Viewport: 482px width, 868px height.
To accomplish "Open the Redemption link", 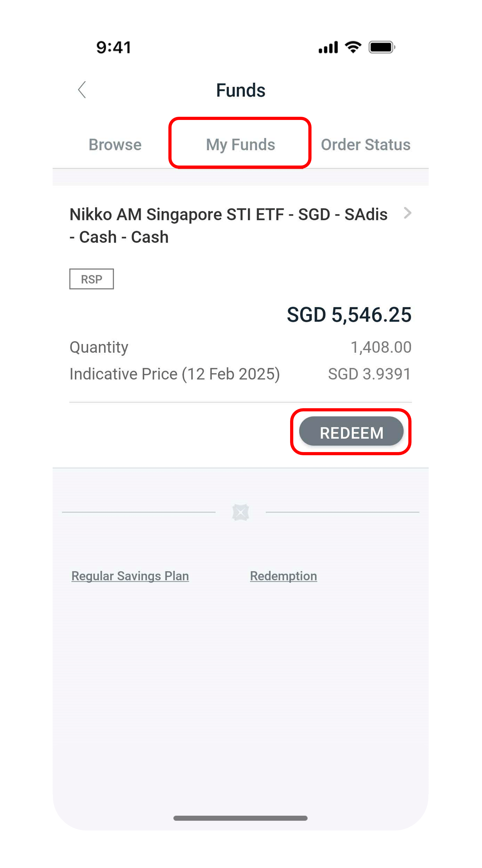I will tap(283, 576).
